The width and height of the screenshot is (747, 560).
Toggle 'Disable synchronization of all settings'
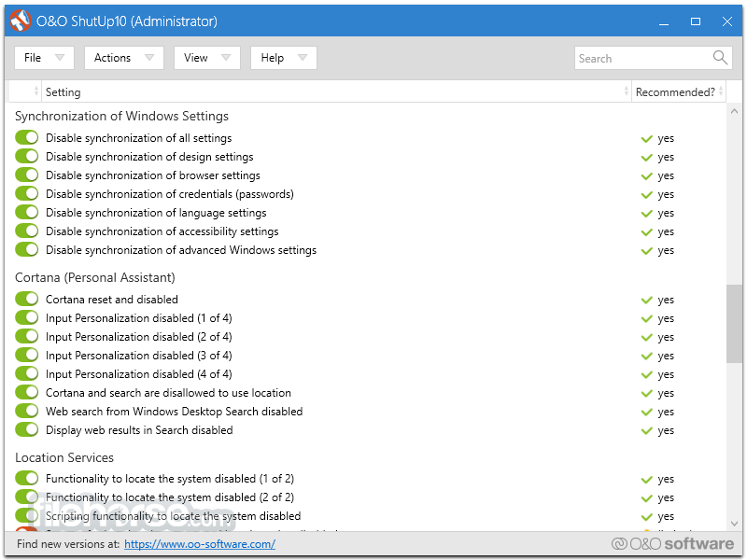[27, 137]
